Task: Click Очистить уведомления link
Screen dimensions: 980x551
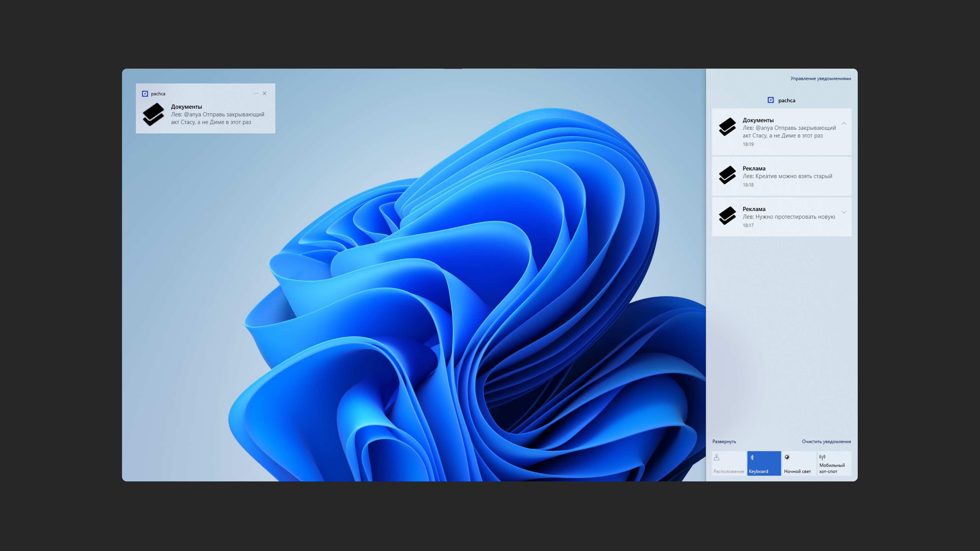Action: [x=826, y=441]
